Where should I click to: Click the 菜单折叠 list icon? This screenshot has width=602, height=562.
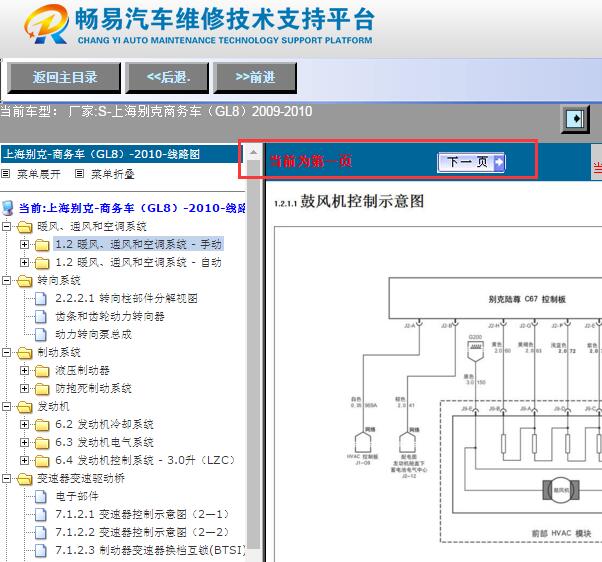tap(79, 174)
